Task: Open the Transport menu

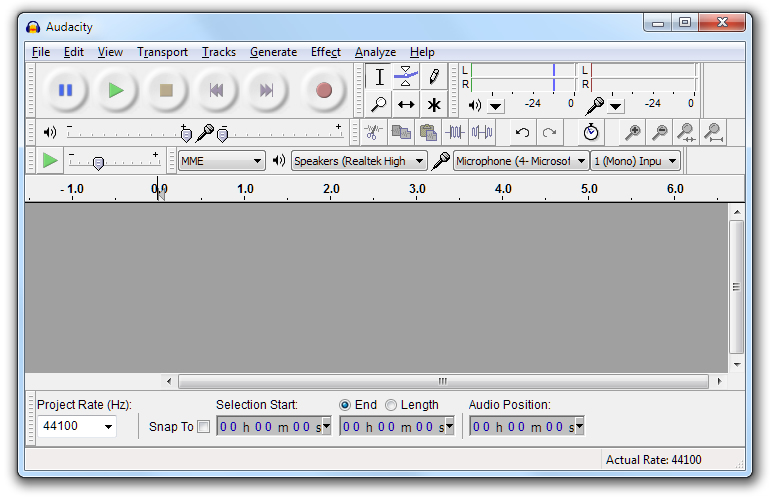Action: click(162, 52)
